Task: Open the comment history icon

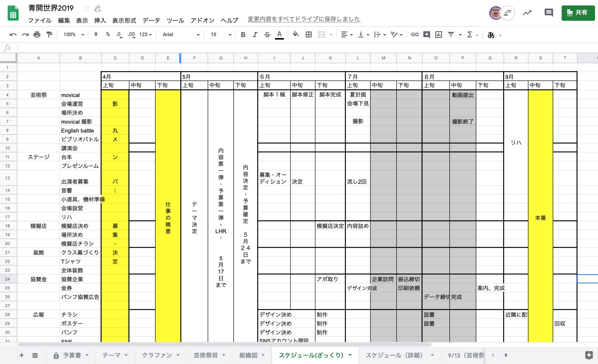Action: tap(548, 12)
